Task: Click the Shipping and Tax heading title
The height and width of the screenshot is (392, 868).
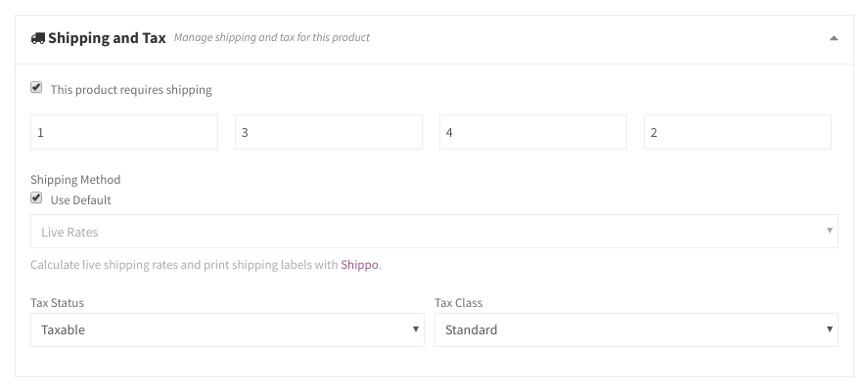Action: tap(107, 37)
